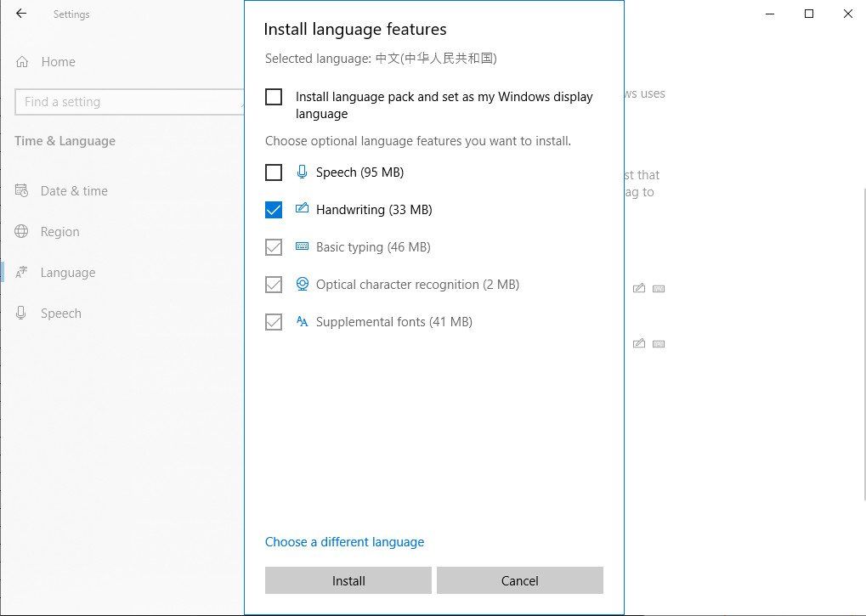Click the Optical character recognition eye icon
This screenshot has width=866, height=616.
point(303,284)
